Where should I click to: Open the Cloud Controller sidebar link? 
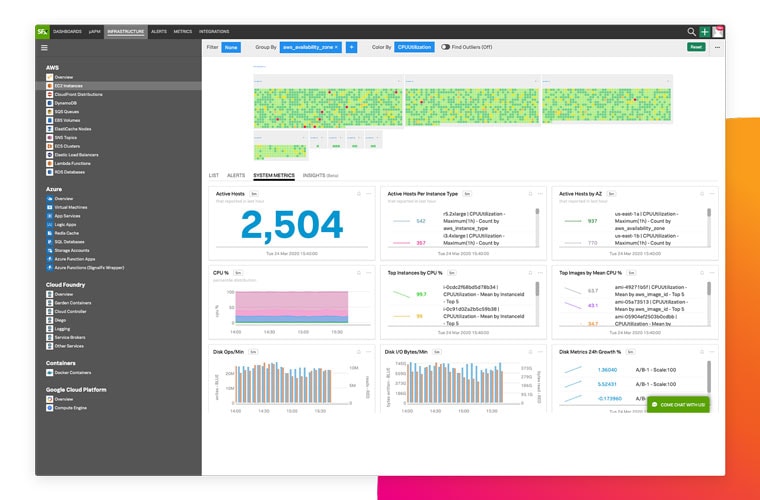point(70,312)
